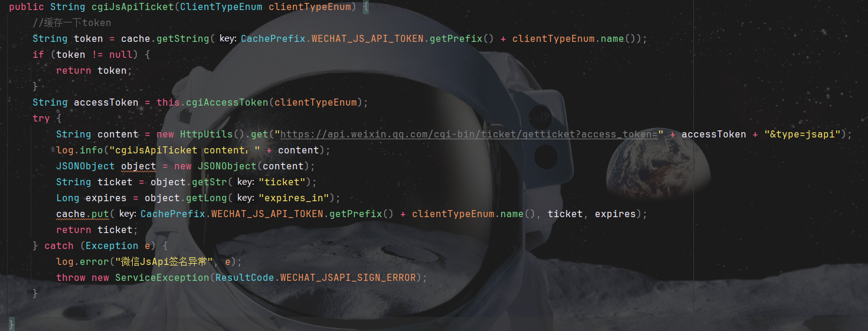
Task: Click the Chinese comment about caching token
Action: point(72,23)
